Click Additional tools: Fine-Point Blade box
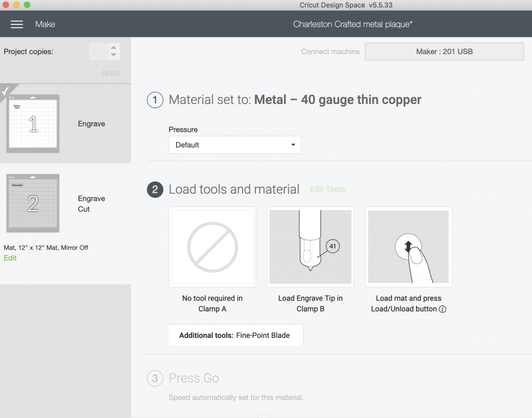Screen dimensions: 532x418 (236, 335)
